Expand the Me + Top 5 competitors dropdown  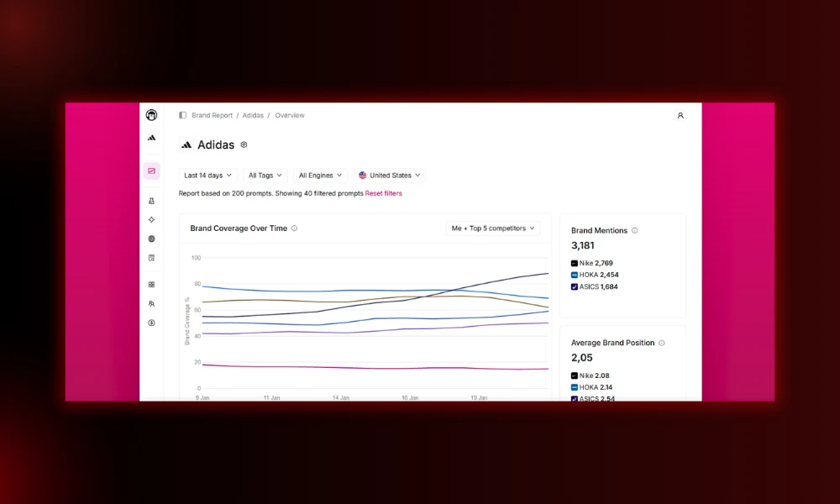pos(493,228)
